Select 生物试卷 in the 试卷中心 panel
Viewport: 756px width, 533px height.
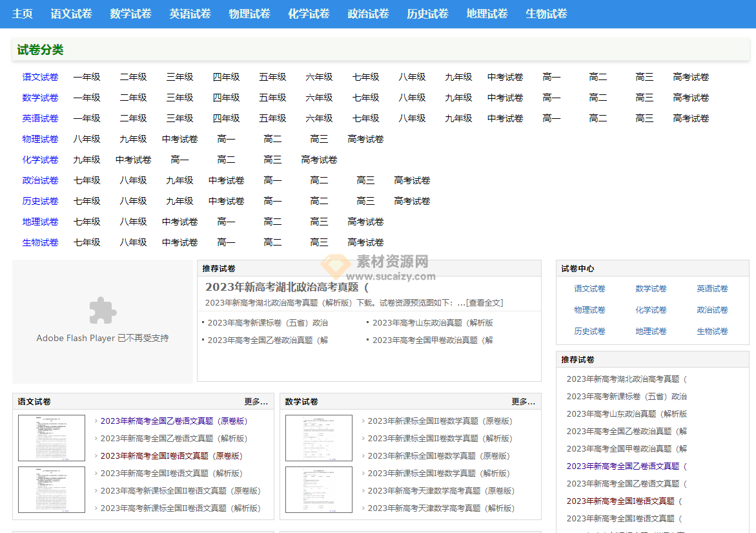pos(713,331)
